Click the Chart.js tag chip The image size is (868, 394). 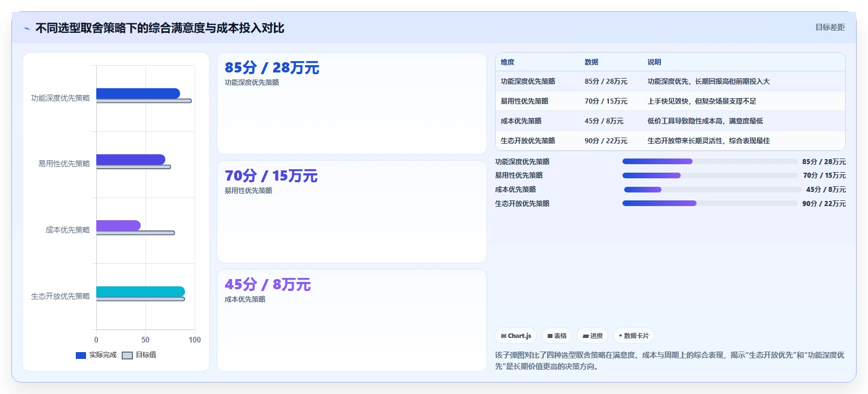point(516,336)
